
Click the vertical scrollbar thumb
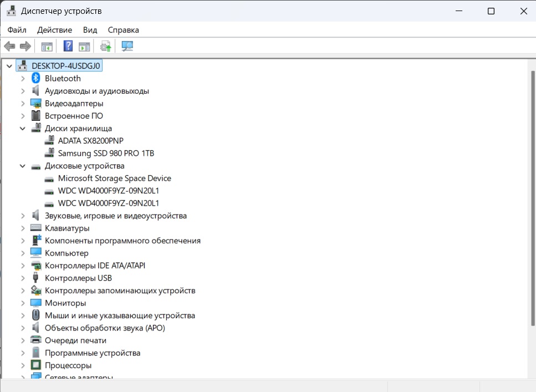click(x=533, y=198)
